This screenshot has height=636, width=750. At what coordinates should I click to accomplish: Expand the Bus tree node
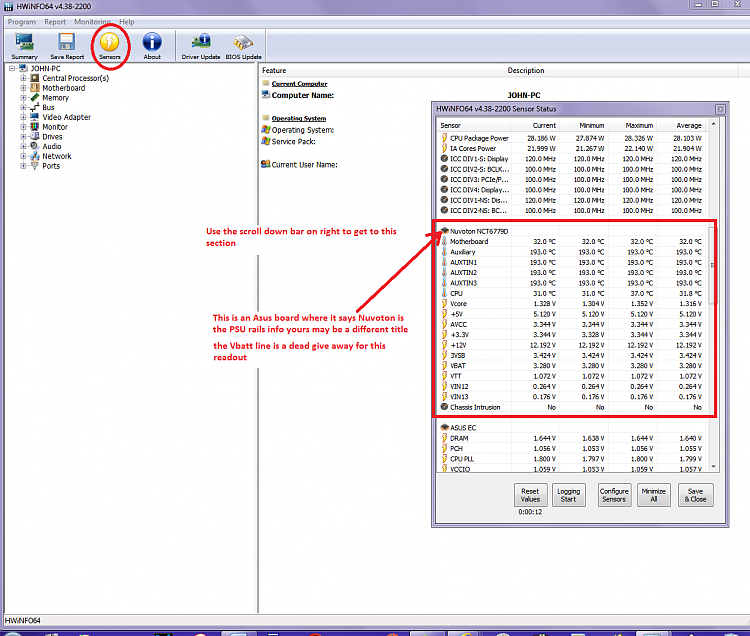pos(23,107)
